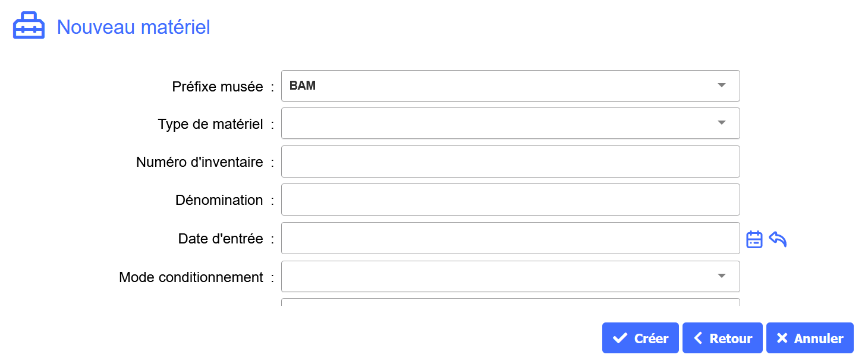Click the Nouveau matériel page title
The height and width of the screenshot is (364, 868).
(x=133, y=27)
